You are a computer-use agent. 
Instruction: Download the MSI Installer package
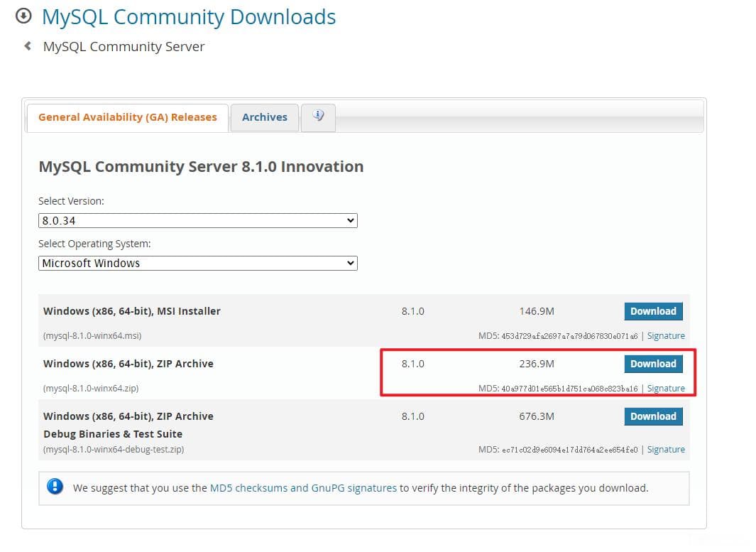tap(653, 311)
